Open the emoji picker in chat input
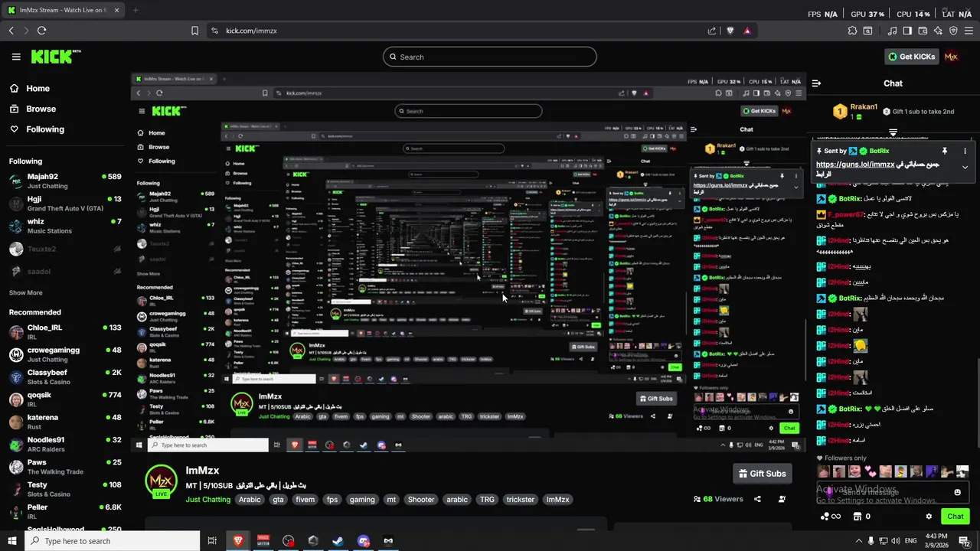Viewport: 980px width, 551px height. (957, 492)
